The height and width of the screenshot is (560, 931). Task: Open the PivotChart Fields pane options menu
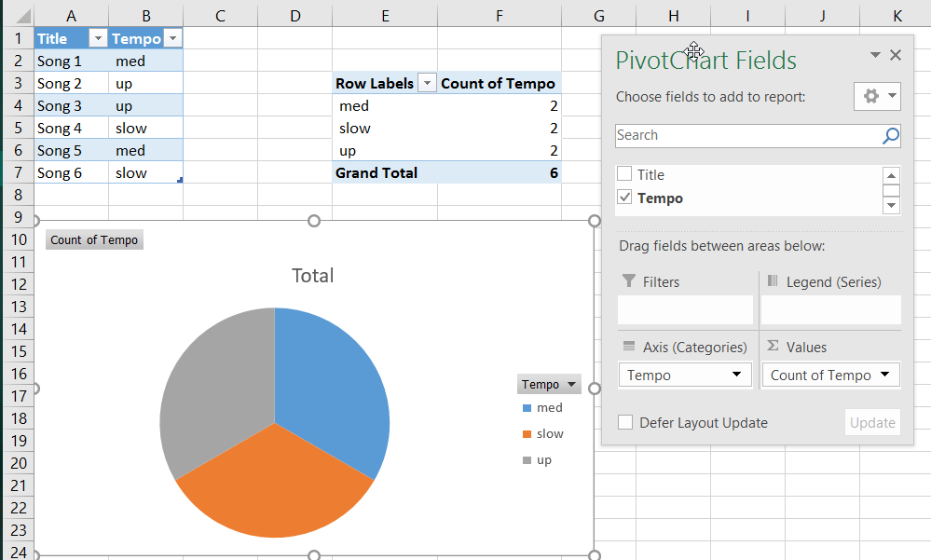point(874,55)
